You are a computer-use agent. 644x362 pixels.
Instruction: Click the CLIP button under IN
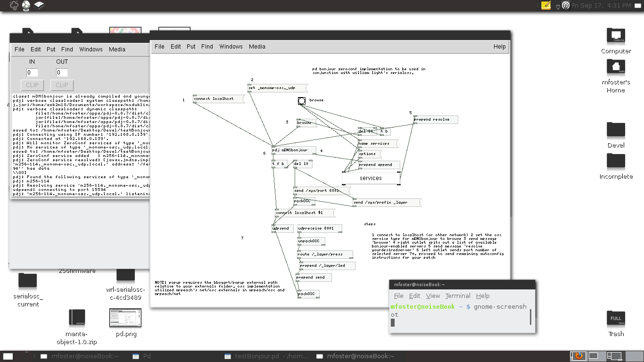point(32,85)
